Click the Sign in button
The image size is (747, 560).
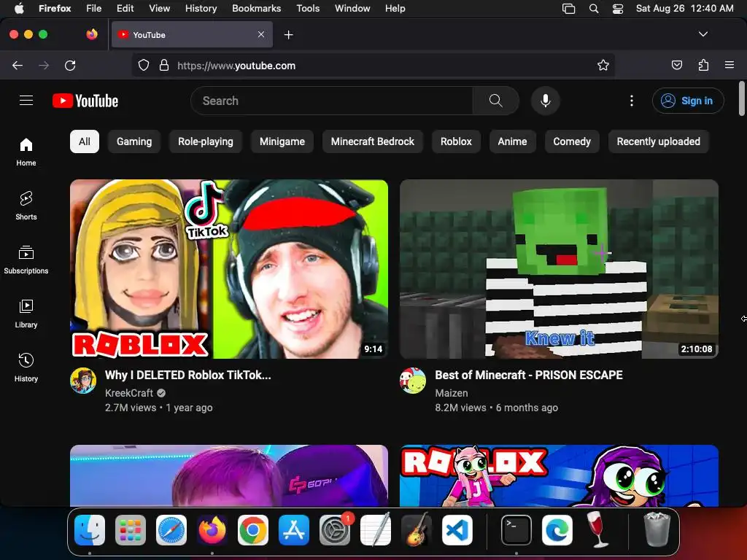tap(688, 101)
